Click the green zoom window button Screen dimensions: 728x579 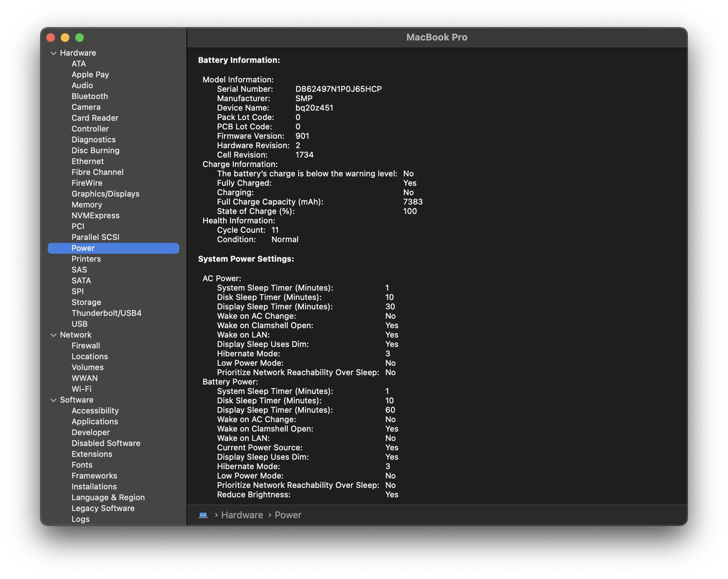[79, 38]
